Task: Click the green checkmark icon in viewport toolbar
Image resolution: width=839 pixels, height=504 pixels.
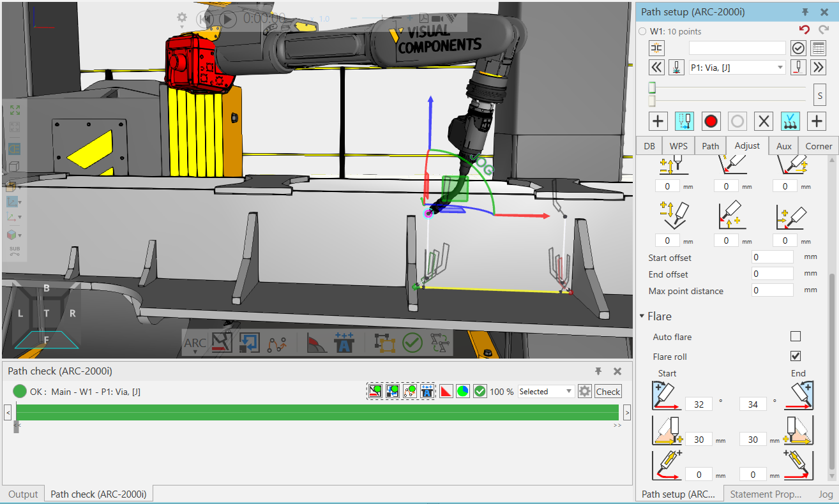Action: 412,343
